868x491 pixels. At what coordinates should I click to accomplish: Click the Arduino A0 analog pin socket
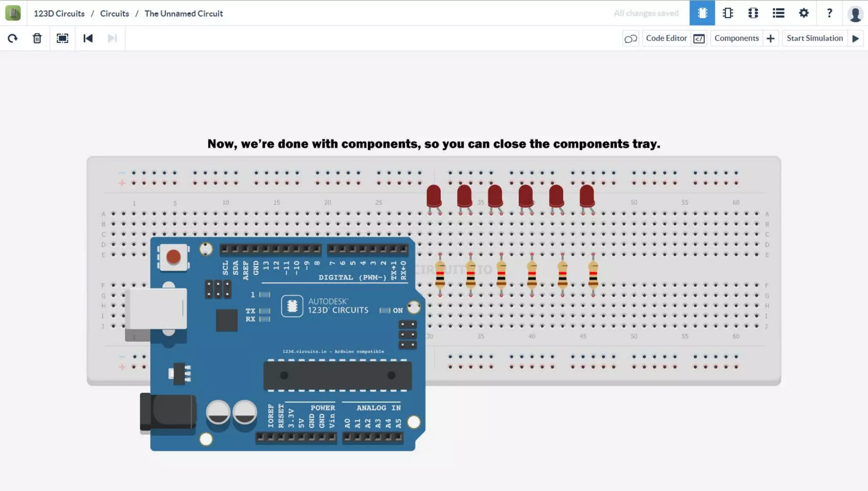click(x=348, y=437)
